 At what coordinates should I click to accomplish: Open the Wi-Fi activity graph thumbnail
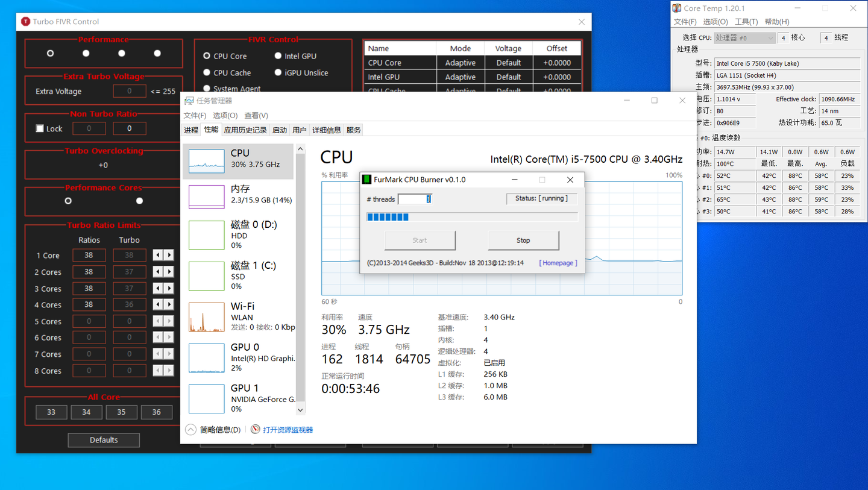click(206, 317)
